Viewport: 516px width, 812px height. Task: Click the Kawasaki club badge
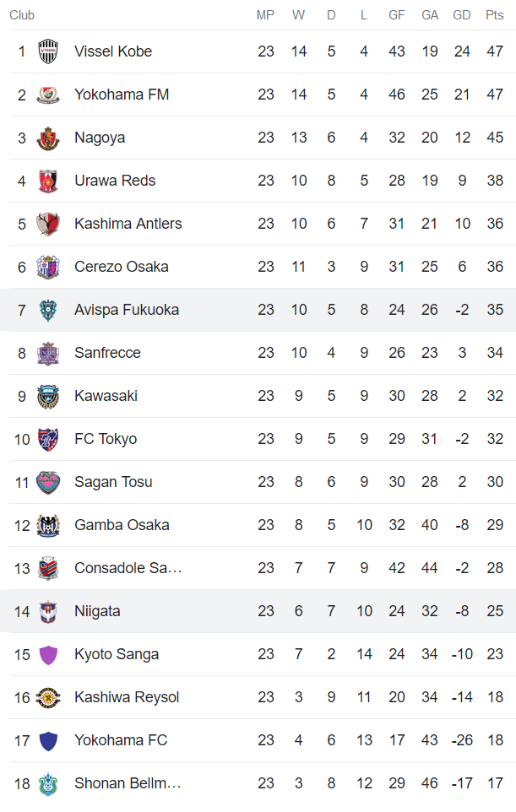47,396
